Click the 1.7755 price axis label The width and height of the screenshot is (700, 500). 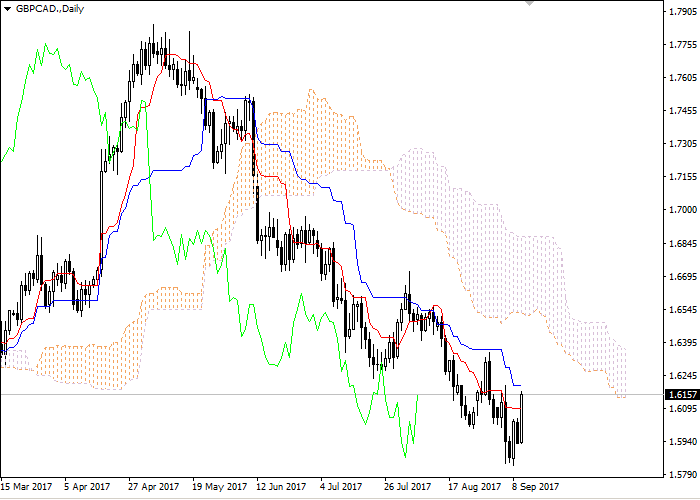(683, 45)
